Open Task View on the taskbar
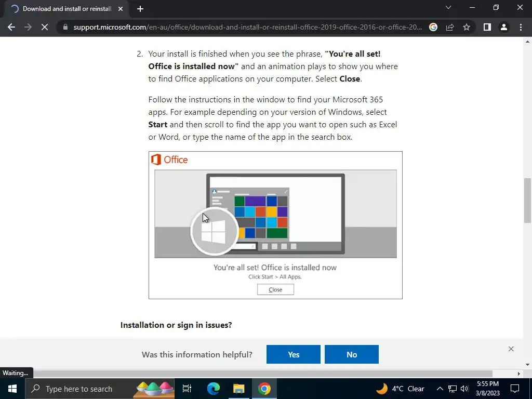532x399 pixels. point(187,389)
